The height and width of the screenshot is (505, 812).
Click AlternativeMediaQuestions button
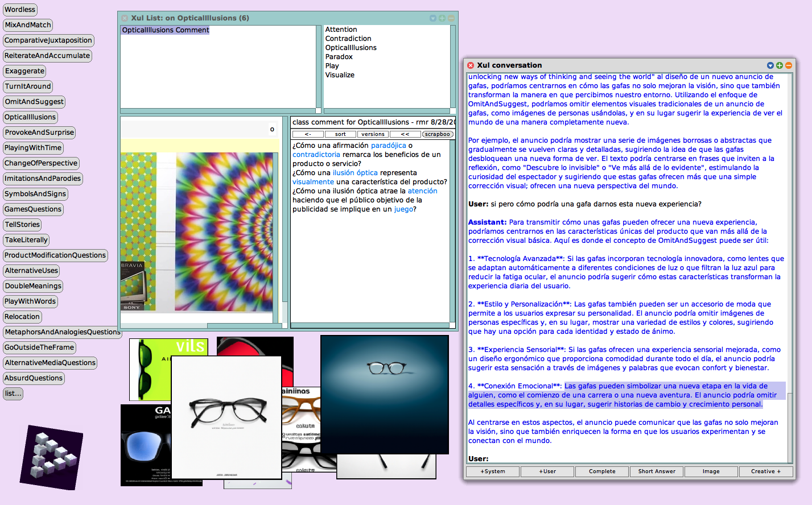tap(50, 363)
